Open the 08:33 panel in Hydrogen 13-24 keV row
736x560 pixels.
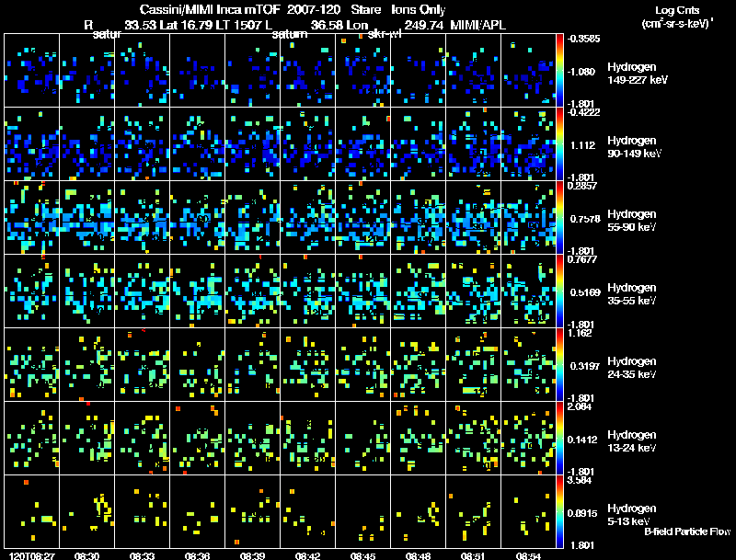tap(143, 439)
